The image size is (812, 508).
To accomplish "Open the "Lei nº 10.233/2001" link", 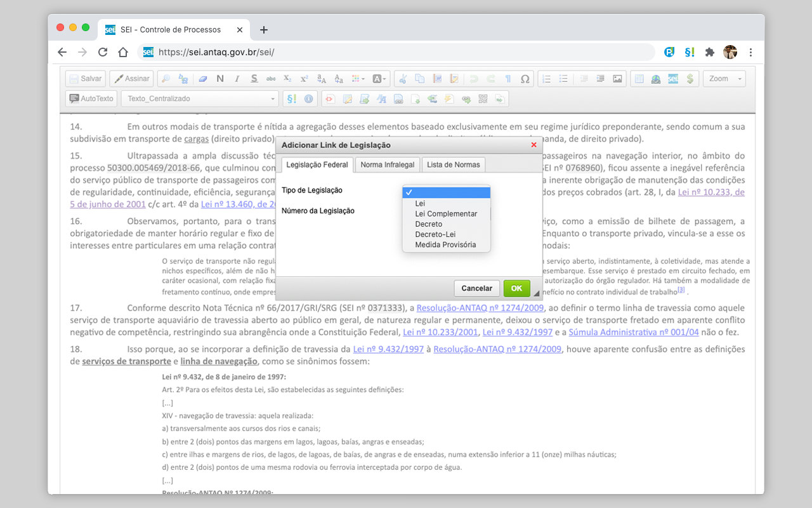I will point(442,332).
